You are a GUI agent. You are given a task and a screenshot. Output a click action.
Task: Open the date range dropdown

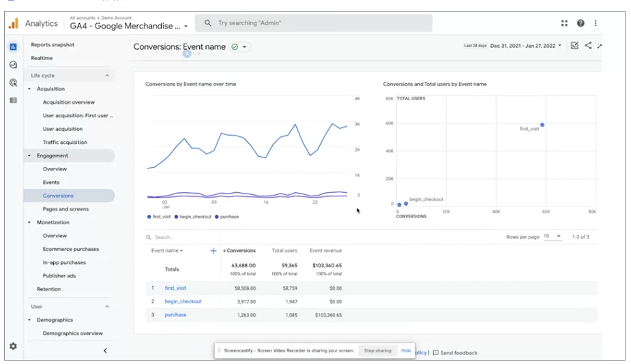(525, 46)
